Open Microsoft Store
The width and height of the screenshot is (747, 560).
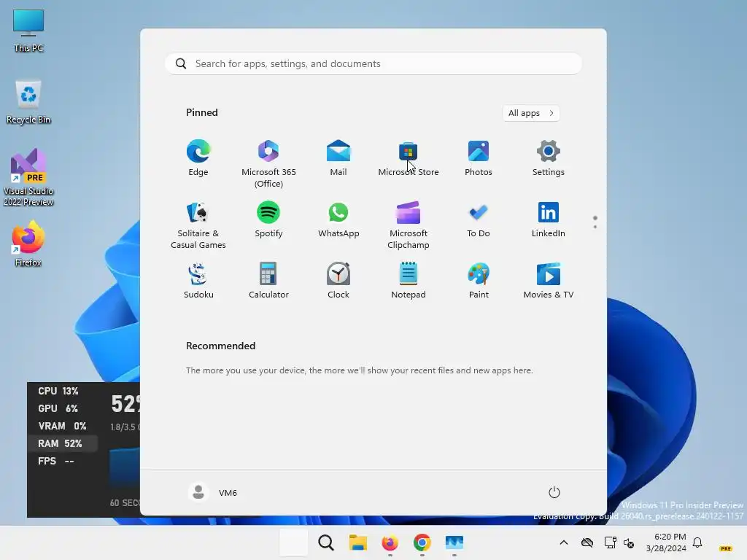tap(409, 158)
